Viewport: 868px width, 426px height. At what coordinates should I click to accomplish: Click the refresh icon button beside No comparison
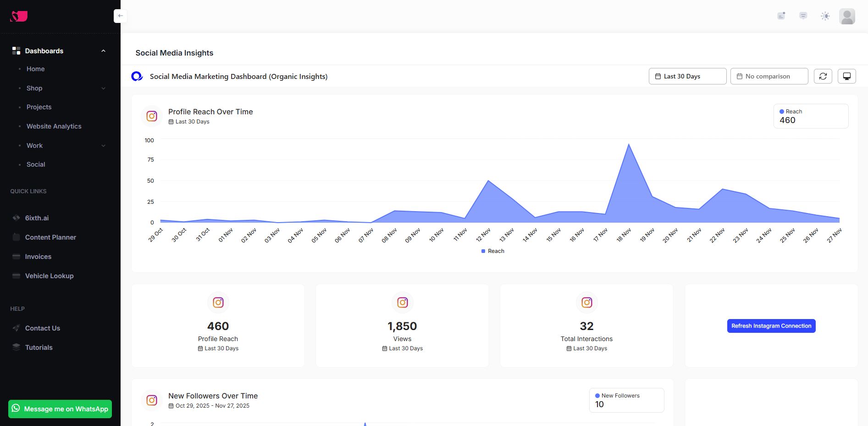tap(823, 76)
